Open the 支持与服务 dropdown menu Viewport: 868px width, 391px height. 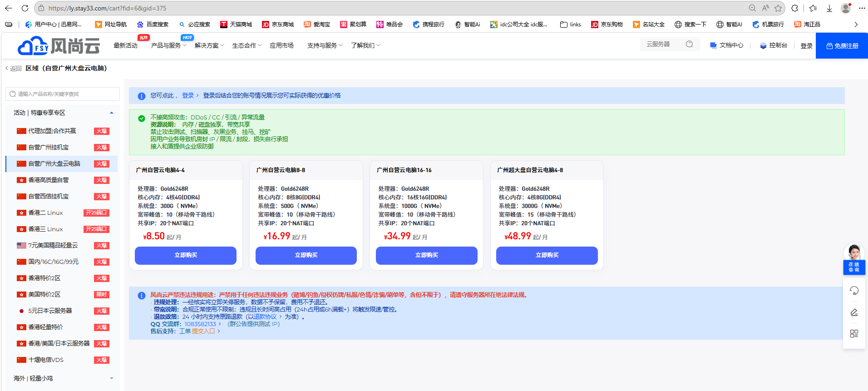tap(325, 45)
